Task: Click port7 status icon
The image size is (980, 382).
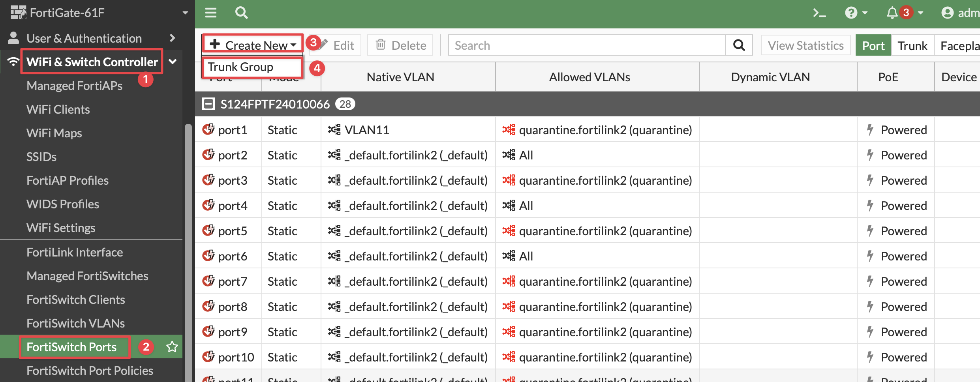Action: 208,281
